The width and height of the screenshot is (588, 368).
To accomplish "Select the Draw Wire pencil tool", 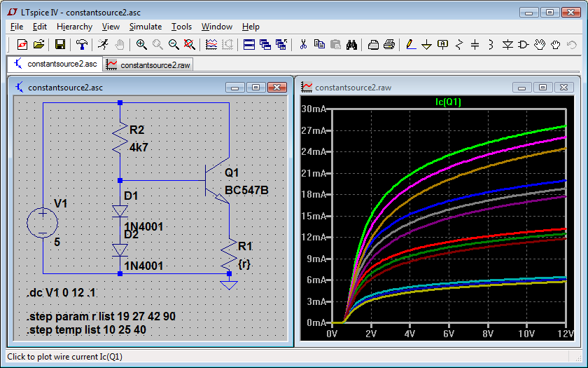I will 411,45.
